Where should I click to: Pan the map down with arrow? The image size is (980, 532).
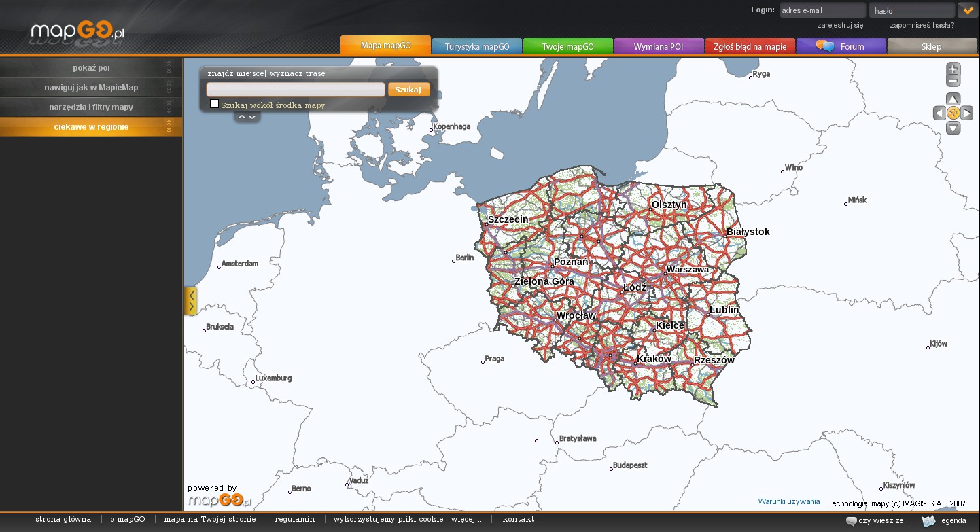coord(953,128)
